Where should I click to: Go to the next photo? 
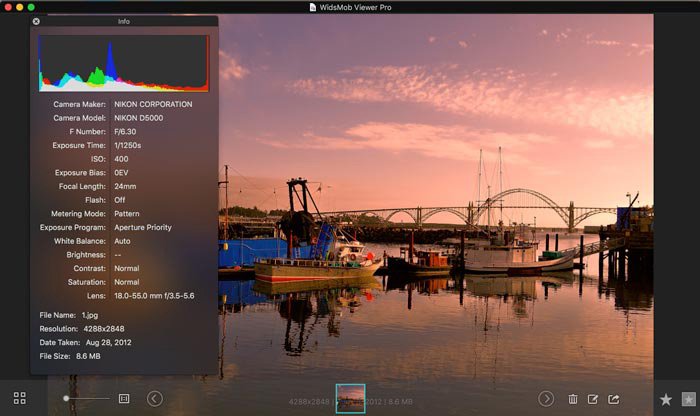[x=546, y=398]
